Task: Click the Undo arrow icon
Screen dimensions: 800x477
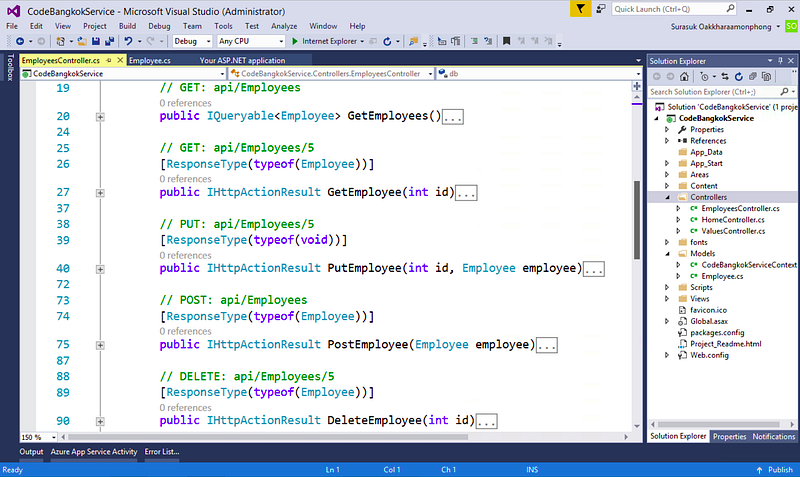Action: 128,41
